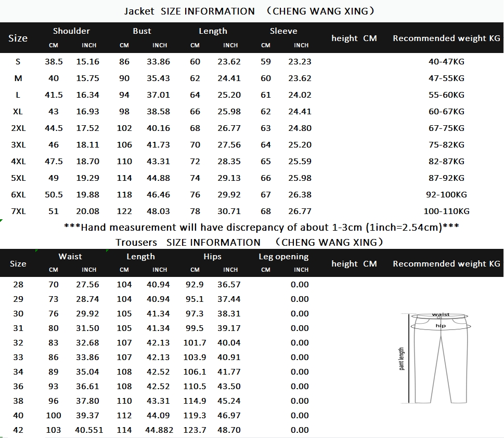Select jacket size S row label

click(18, 61)
